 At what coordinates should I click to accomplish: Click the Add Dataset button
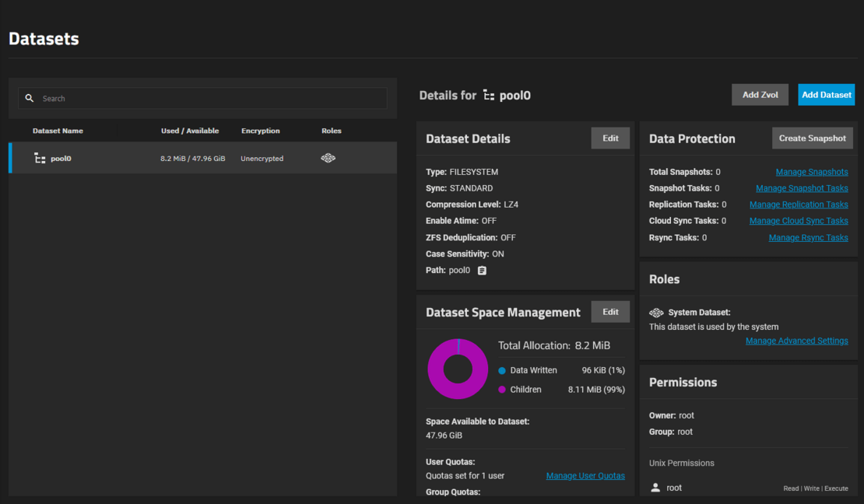pos(826,94)
